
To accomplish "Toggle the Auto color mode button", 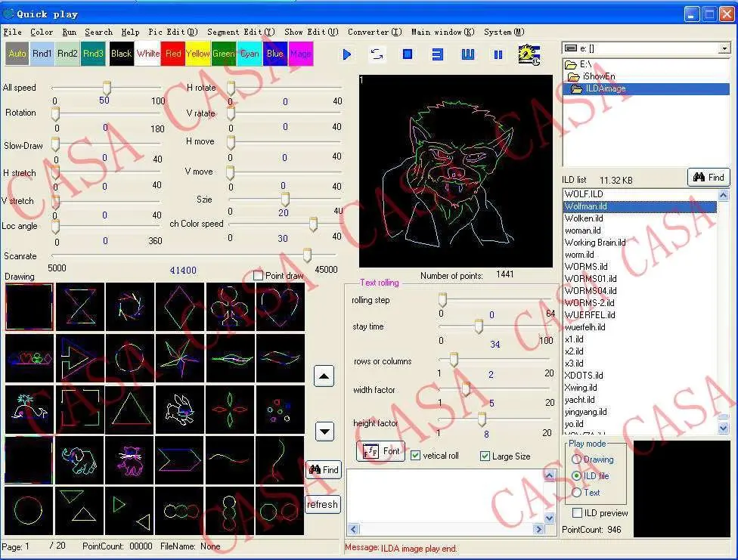I will (x=17, y=54).
